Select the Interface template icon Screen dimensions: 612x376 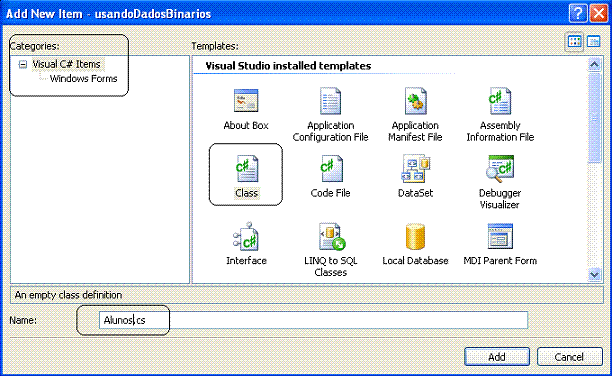246,236
